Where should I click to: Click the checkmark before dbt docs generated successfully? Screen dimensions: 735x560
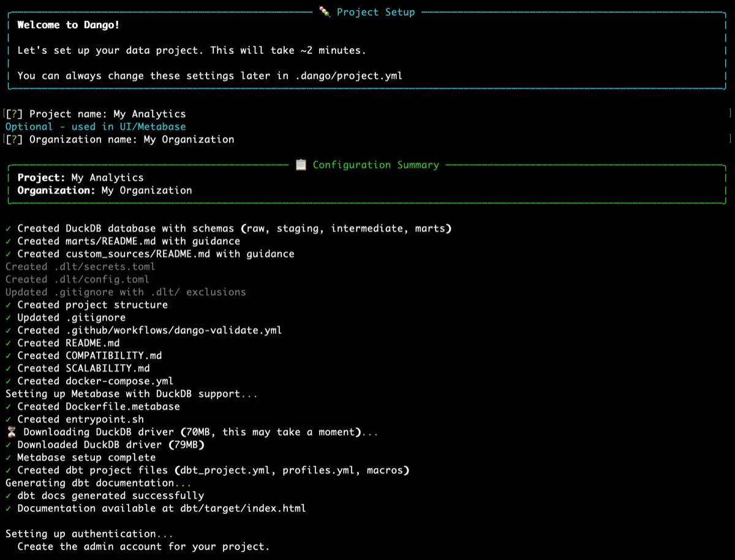coord(8,496)
